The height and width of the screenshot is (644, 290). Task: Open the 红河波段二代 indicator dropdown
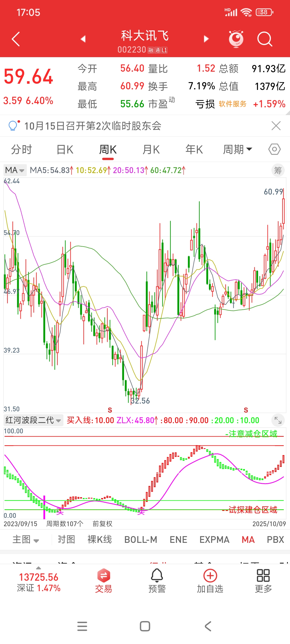coord(33,420)
